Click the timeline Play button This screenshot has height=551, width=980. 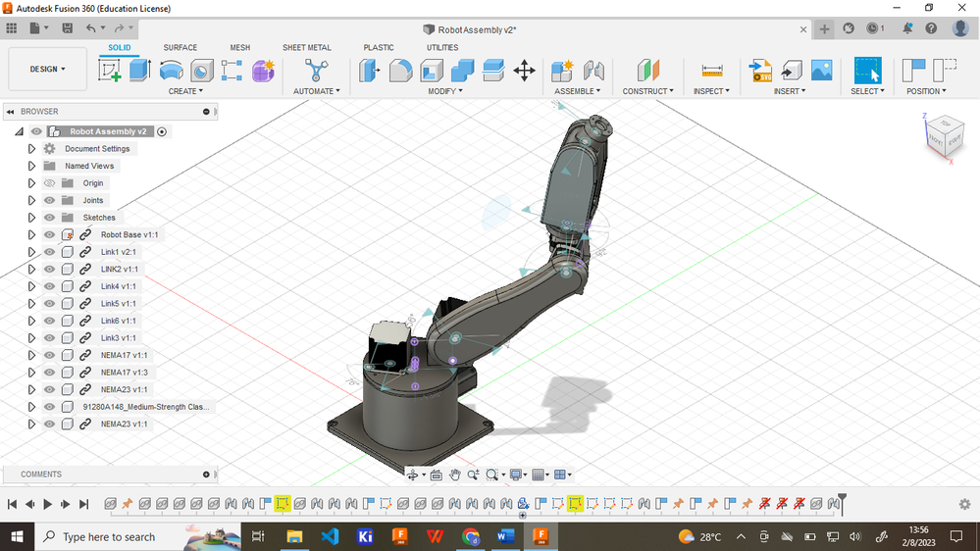click(x=47, y=504)
